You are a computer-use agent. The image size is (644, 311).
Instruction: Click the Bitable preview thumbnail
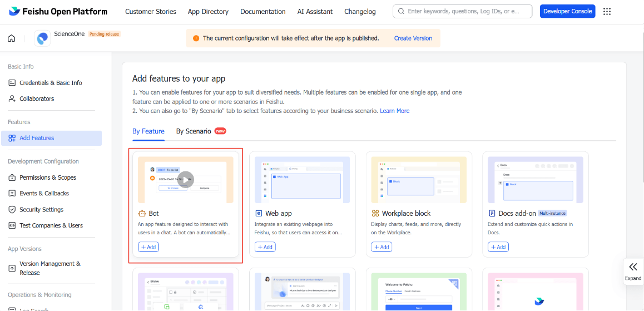[186, 292]
